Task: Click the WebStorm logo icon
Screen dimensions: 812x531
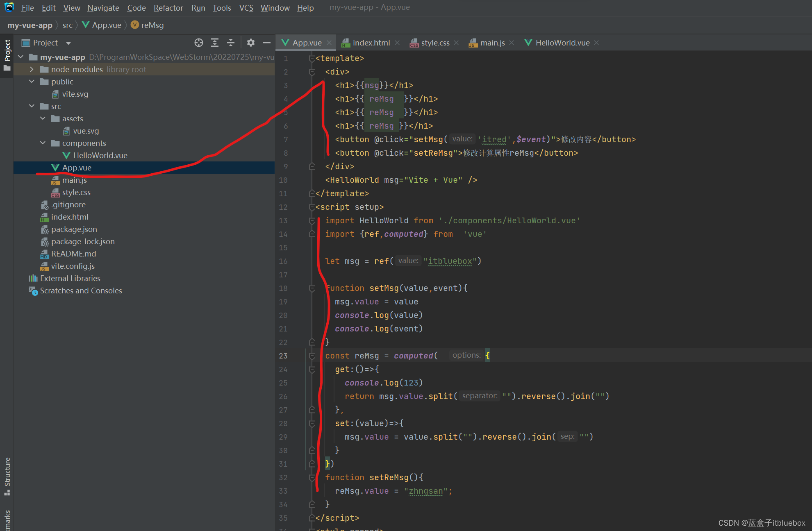Action: (x=9, y=7)
